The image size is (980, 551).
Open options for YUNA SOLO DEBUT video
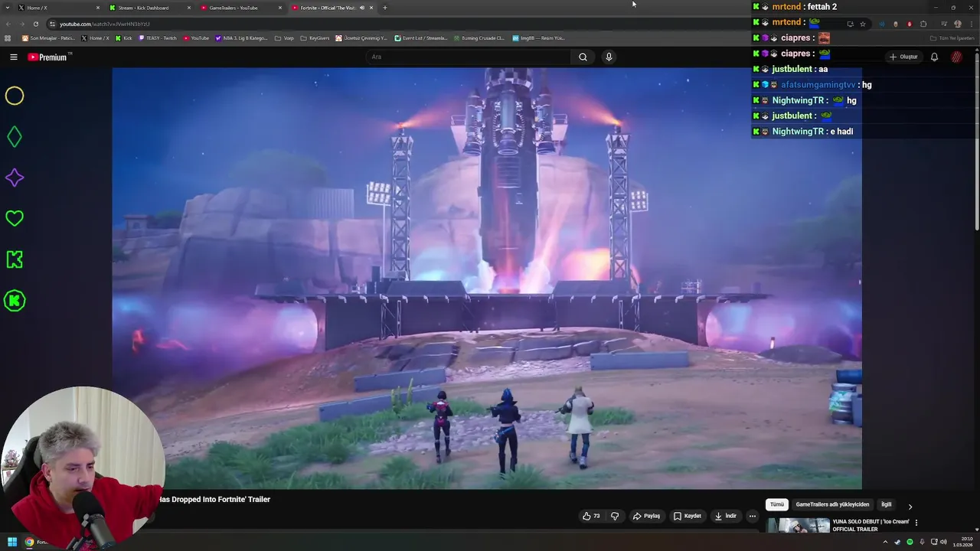[916, 523]
